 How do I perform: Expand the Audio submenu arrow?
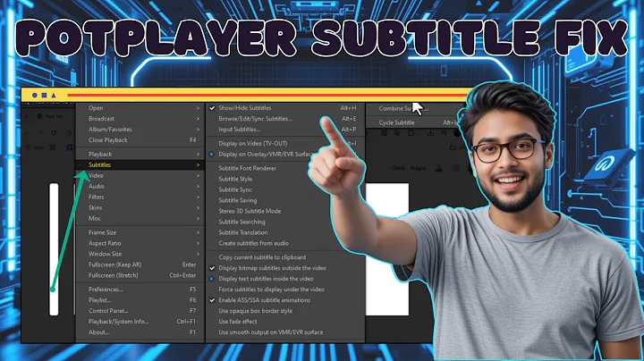(x=198, y=186)
